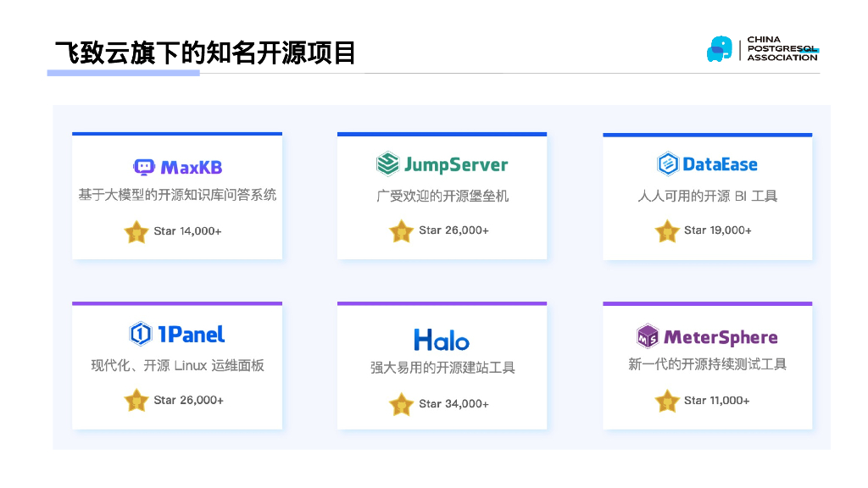Open the Halo project card
Screen dimensions: 868x488
coord(442,366)
